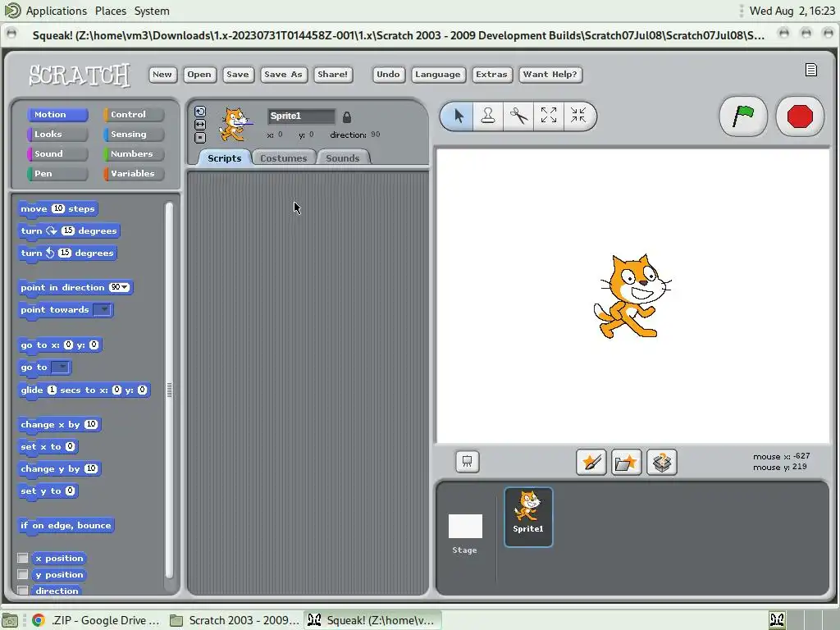Click the Share! button
Image resolution: width=840 pixels, height=630 pixels.
click(333, 75)
